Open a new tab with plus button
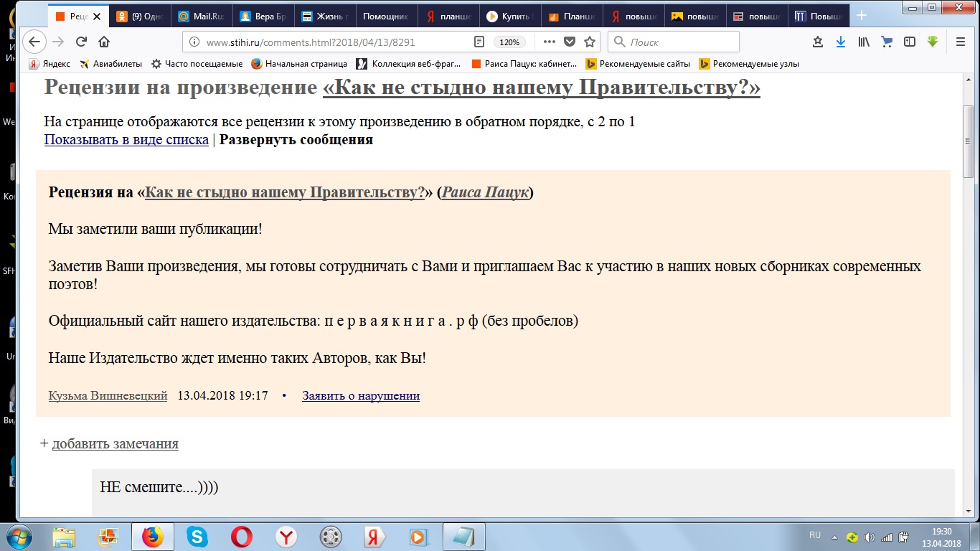The width and height of the screenshot is (980, 551). click(862, 16)
